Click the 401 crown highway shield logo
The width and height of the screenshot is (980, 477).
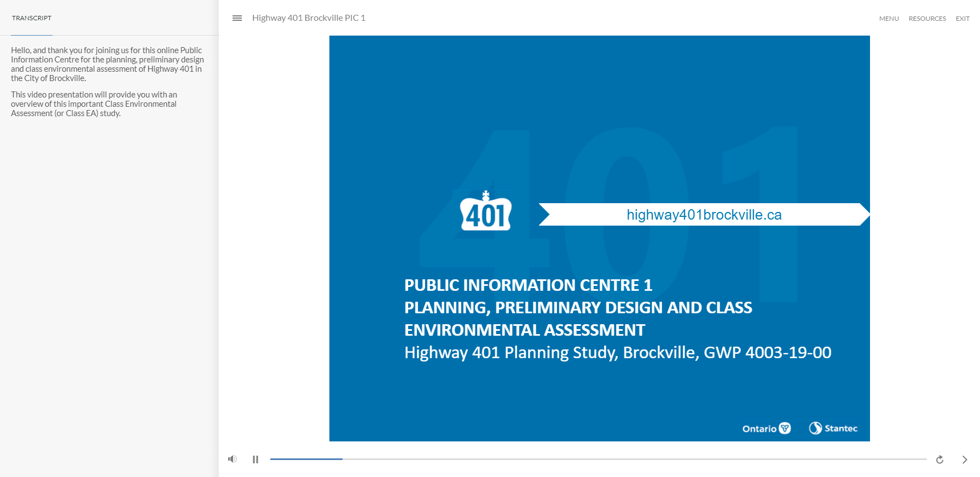486,212
